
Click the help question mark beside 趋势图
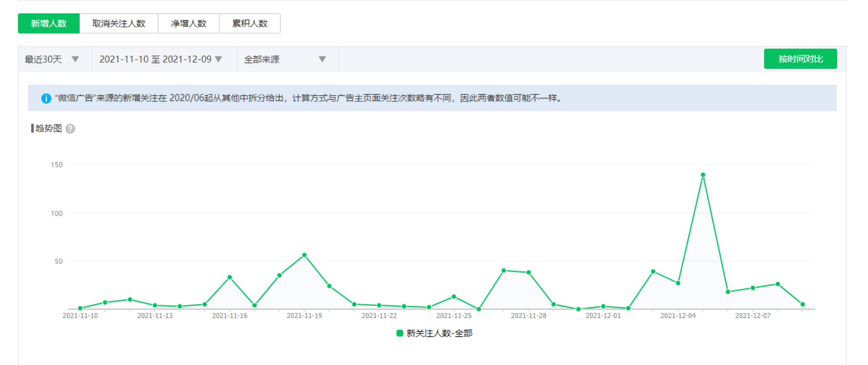pos(71,129)
